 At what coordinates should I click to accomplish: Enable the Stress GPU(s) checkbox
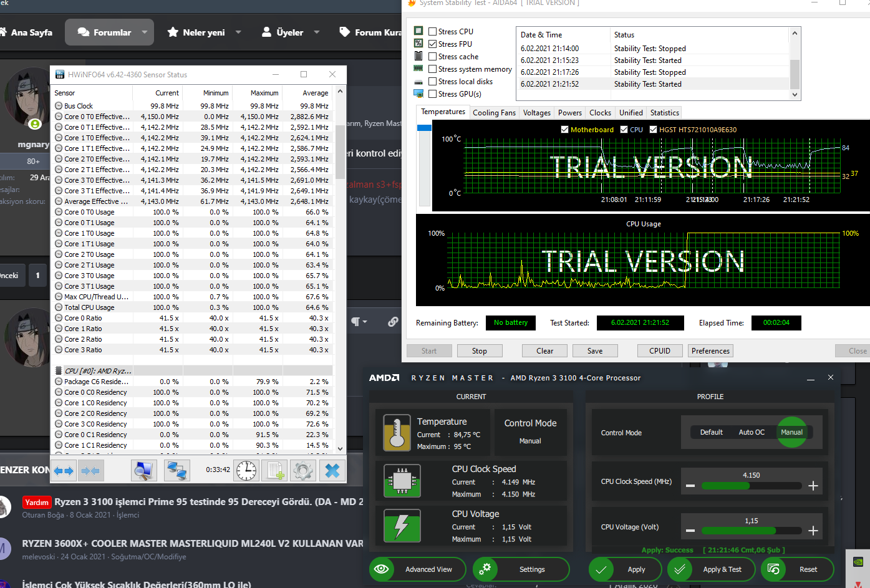click(432, 94)
